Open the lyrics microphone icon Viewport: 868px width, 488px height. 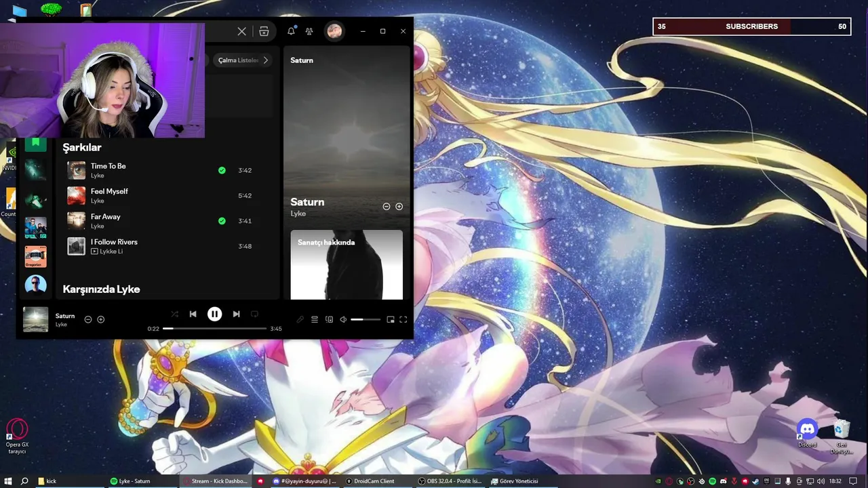point(300,319)
